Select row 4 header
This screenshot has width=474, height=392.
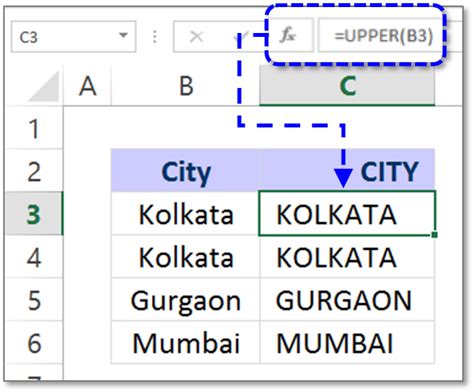pyautogui.click(x=34, y=256)
